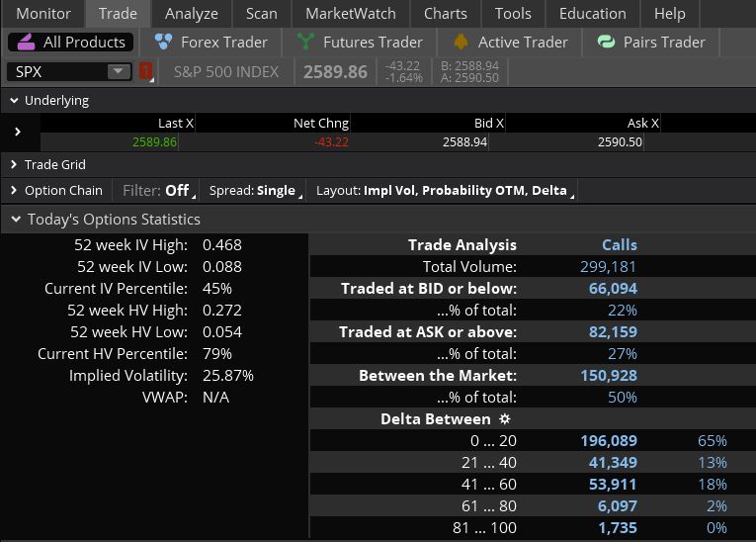The width and height of the screenshot is (756, 542).
Task: Go to the Scan tab
Action: pyautogui.click(x=261, y=14)
